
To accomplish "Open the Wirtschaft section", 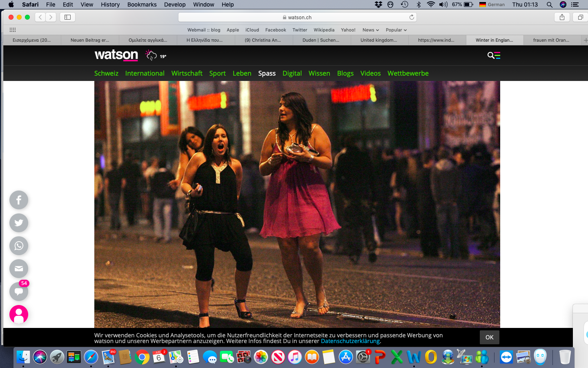I will 187,73.
